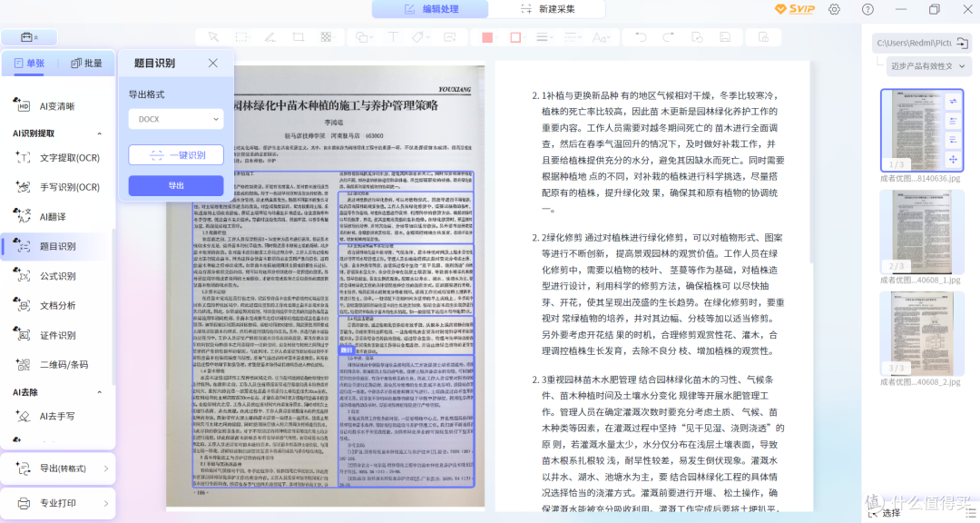Select the 单张 single-page tab
Screen dimensions: 980x523
[29, 64]
